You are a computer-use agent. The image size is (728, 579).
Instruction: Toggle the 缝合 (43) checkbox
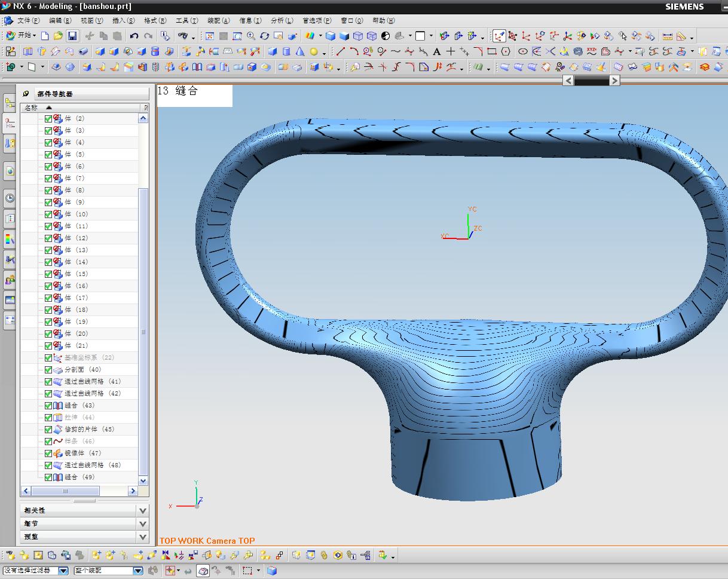click(48, 405)
